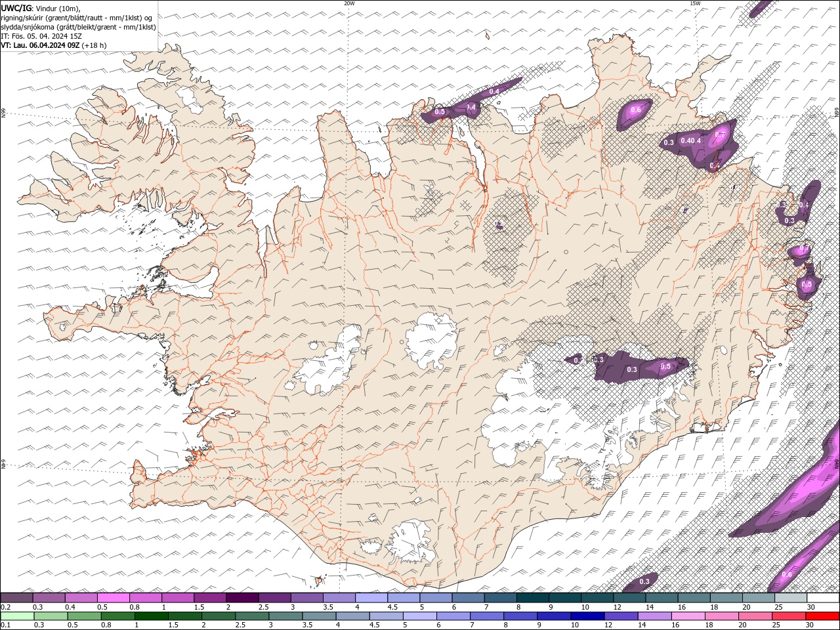
Task: Click the deep navy blue swatch labeled 10 in the bottom legend row
Action: pos(587,616)
